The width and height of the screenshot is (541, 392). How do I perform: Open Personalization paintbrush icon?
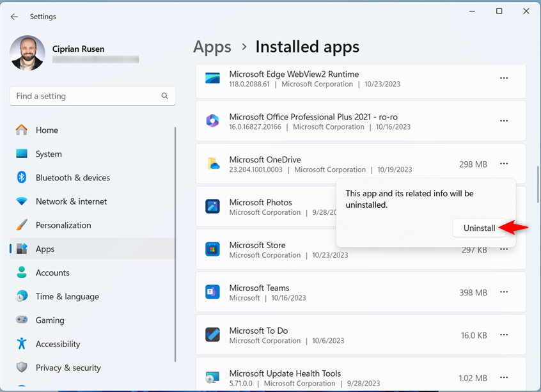[x=21, y=225]
